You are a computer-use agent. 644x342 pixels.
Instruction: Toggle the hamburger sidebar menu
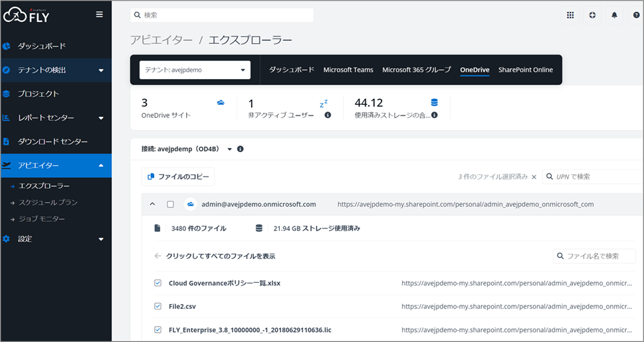coord(100,15)
